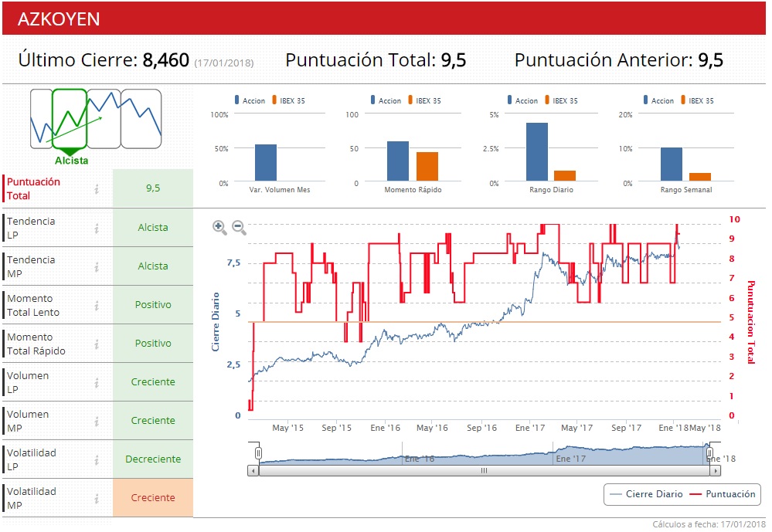Click the Rango Semanal chart caption
772x532 pixels.
point(686,190)
